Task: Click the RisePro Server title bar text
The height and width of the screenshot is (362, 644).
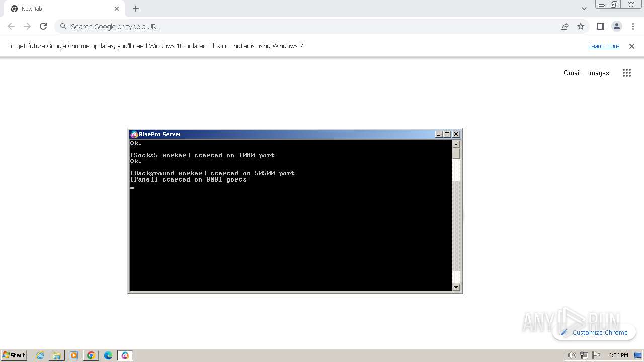Action: 160,134
